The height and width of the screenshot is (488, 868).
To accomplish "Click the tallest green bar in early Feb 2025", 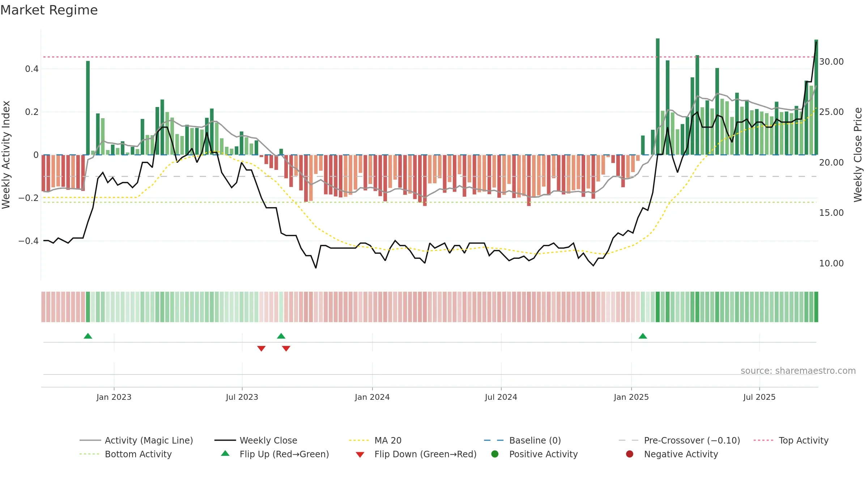I will coord(658,97).
